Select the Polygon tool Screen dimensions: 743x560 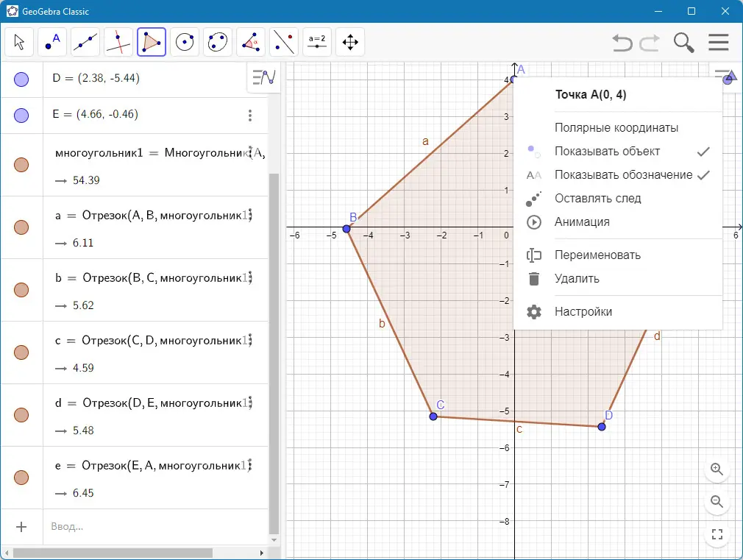coord(152,42)
